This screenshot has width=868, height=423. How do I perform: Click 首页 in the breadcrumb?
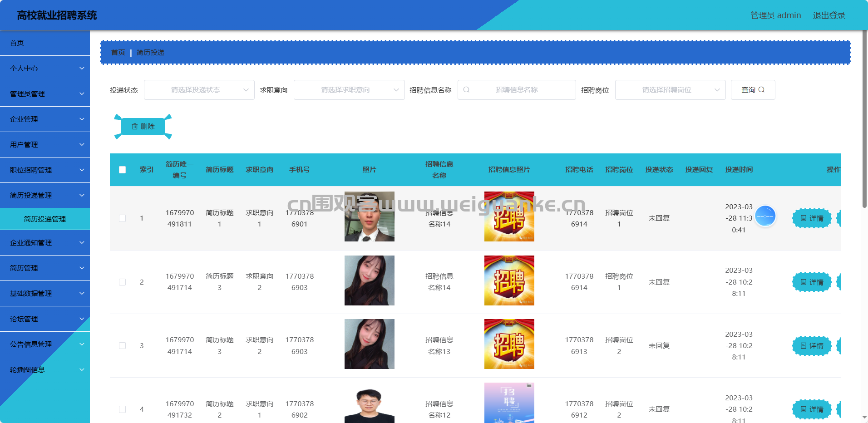click(118, 53)
